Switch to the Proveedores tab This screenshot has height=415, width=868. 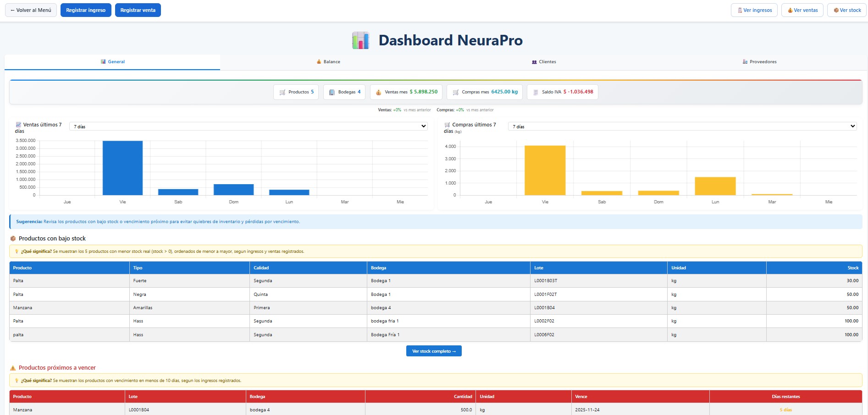click(760, 61)
